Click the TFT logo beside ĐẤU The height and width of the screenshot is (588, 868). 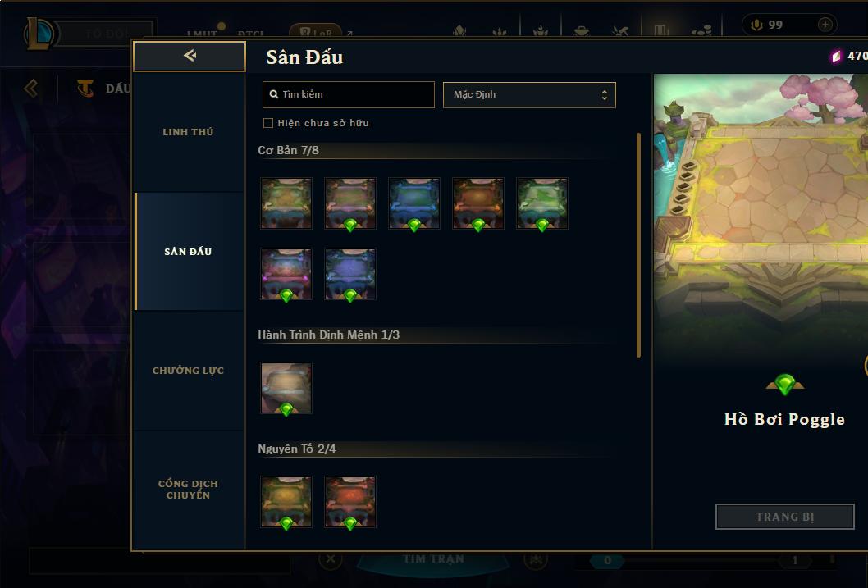pyautogui.click(x=85, y=88)
